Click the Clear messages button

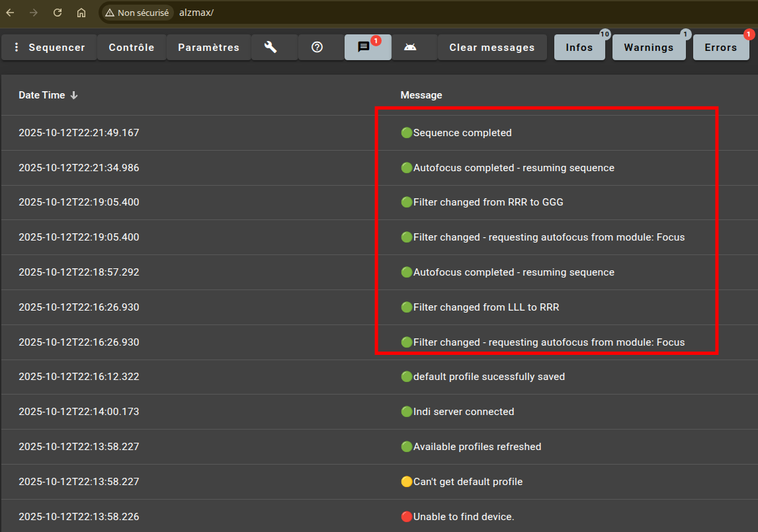point(492,48)
